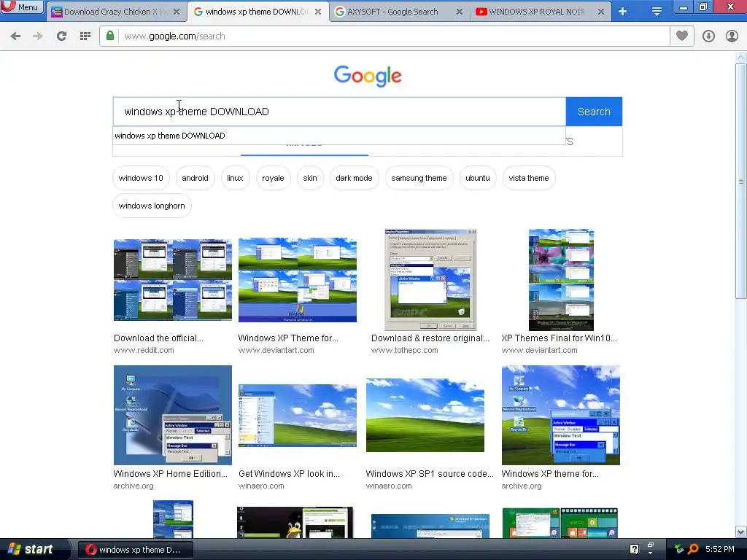Screen dimensions: 747x560
Task: Click the page scrollbar down arrow
Action: [x=741, y=532]
